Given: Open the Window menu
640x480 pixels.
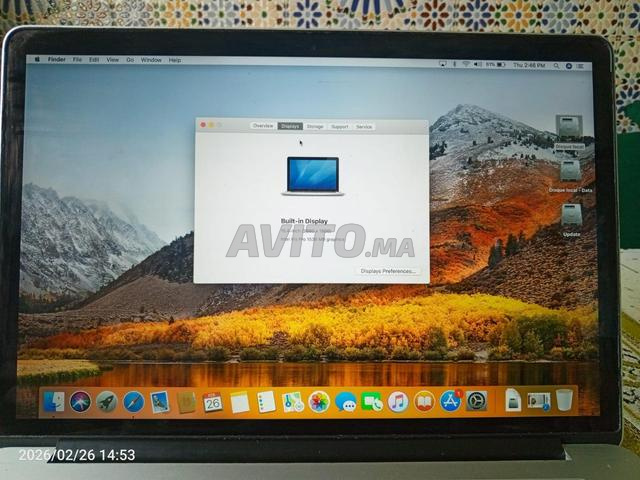Looking at the screenshot, I should (151, 60).
